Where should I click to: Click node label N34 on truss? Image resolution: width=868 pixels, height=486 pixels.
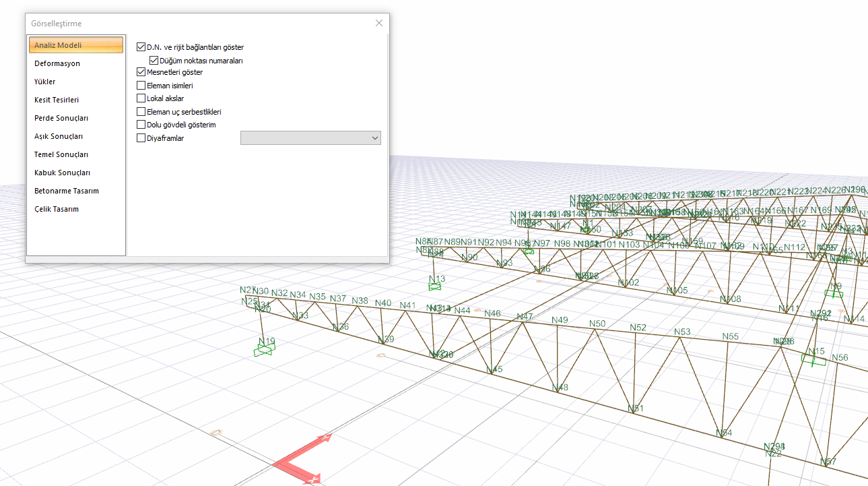pos(298,295)
